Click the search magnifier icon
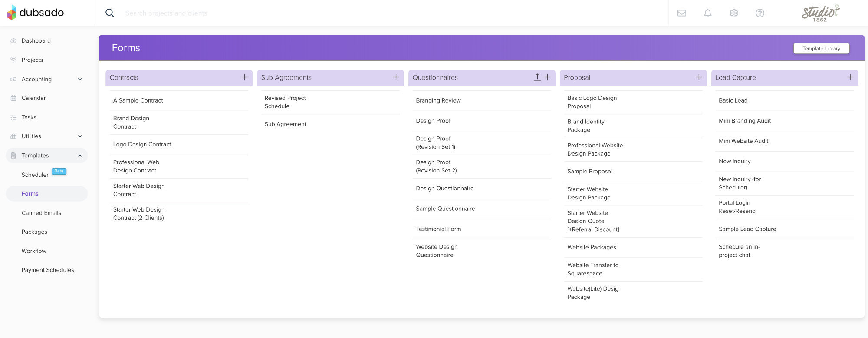The height and width of the screenshot is (338, 868). point(110,13)
